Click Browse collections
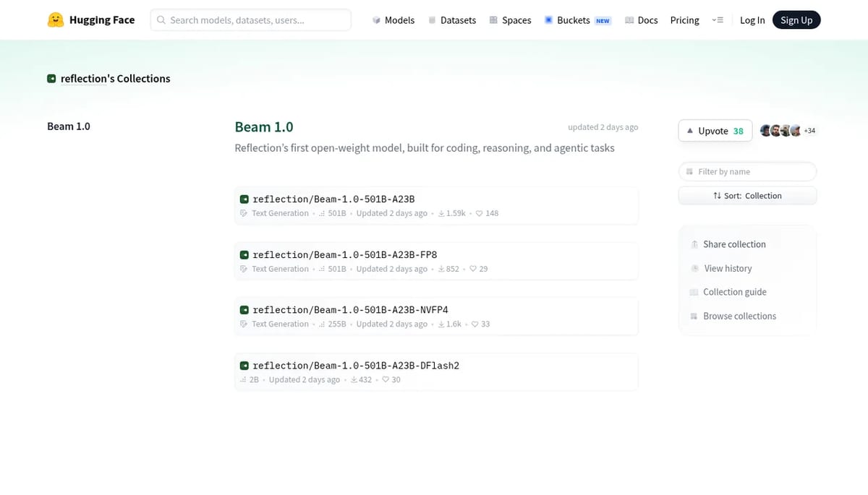868x495 pixels. point(739,316)
